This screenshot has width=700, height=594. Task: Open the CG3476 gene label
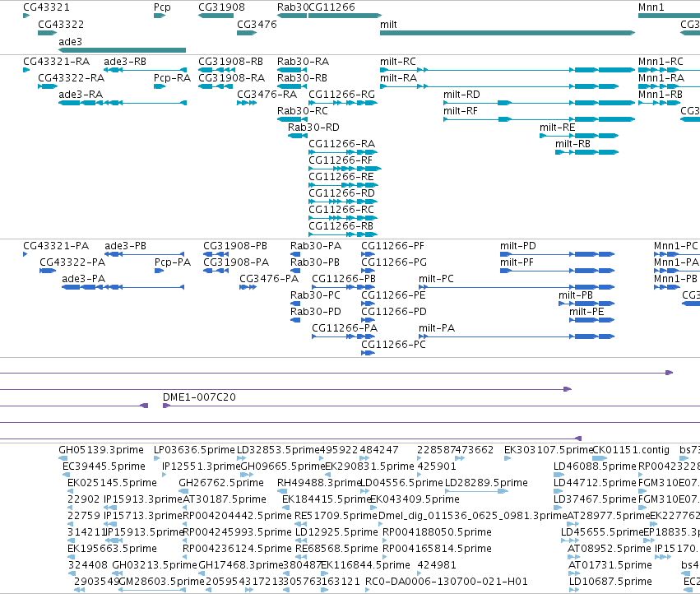pyautogui.click(x=257, y=24)
